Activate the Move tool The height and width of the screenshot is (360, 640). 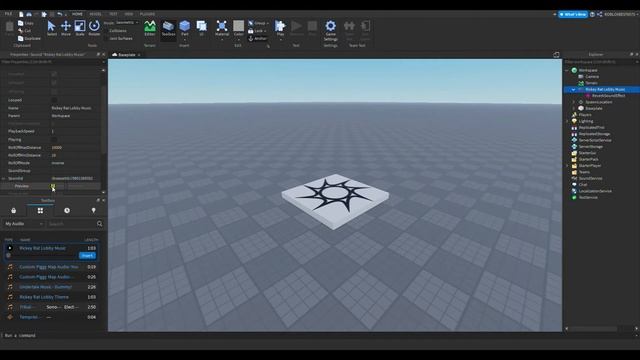[x=66, y=29]
